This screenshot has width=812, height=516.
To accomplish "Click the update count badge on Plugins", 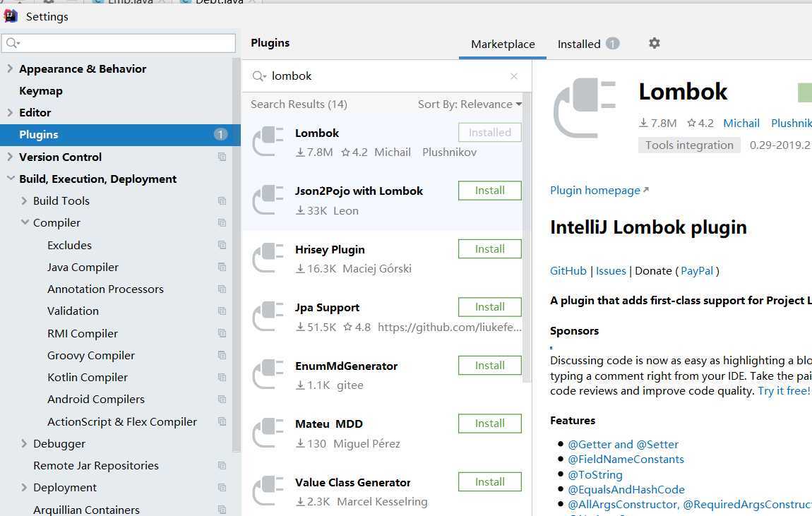I will [x=220, y=135].
